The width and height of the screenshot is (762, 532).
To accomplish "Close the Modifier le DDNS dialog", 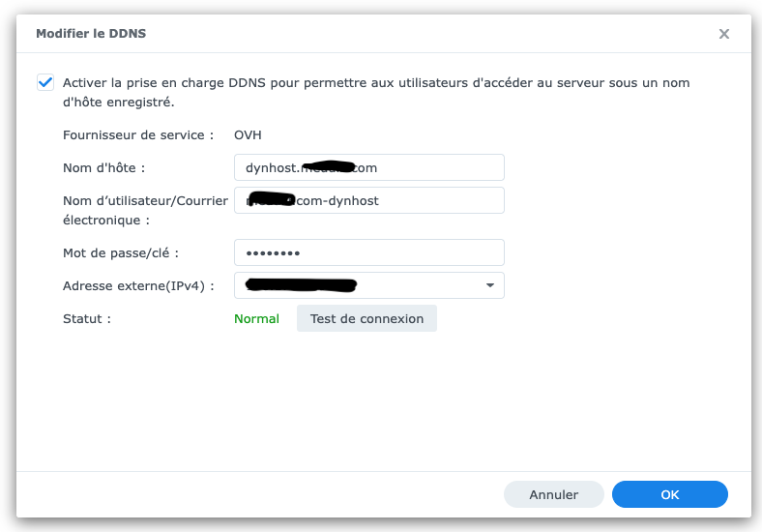I will click(723, 34).
